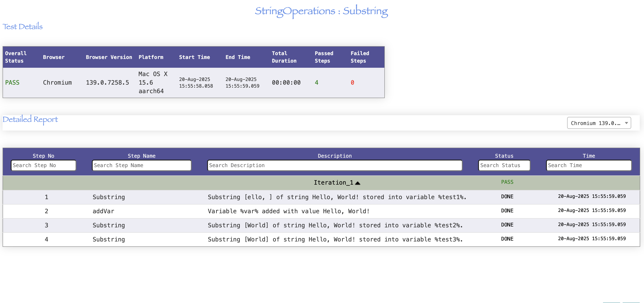Click the StringOperations : Substring page title
Viewport: 644px width, 303px height.
point(321,11)
